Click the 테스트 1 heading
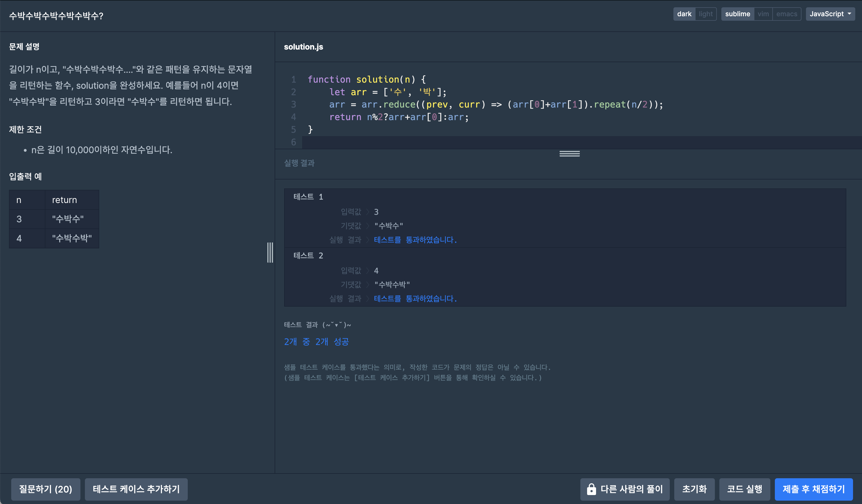The width and height of the screenshot is (862, 504). [308, 197]
